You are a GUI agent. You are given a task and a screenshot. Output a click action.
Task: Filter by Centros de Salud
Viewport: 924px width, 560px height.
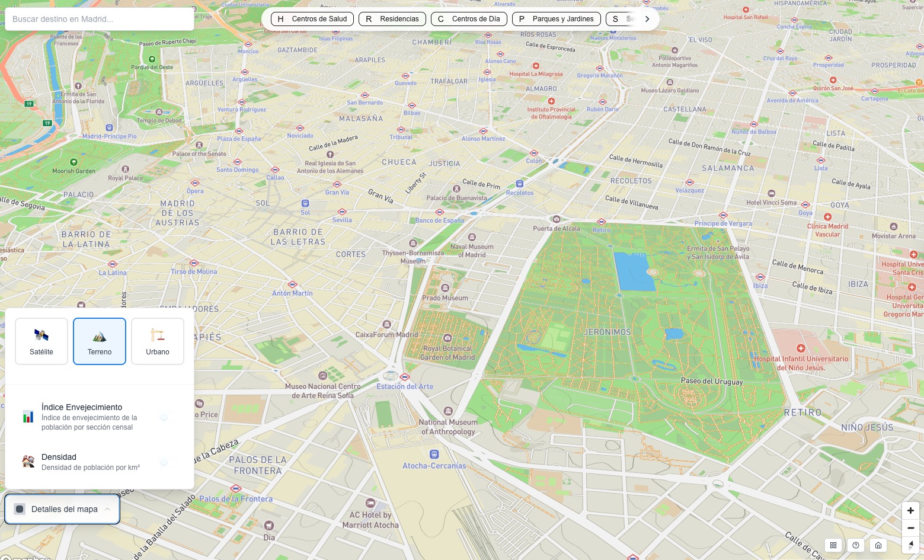pos(312,19)
